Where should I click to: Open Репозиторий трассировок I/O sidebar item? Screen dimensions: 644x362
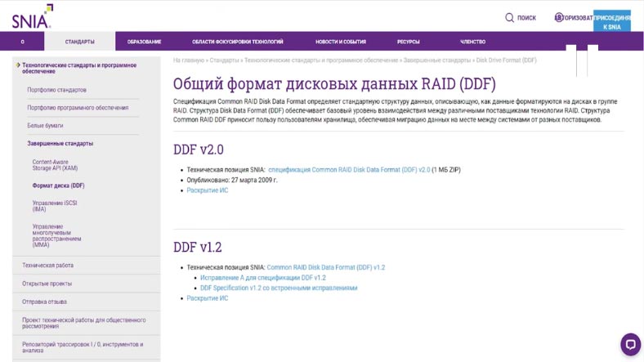coord(83,347)
